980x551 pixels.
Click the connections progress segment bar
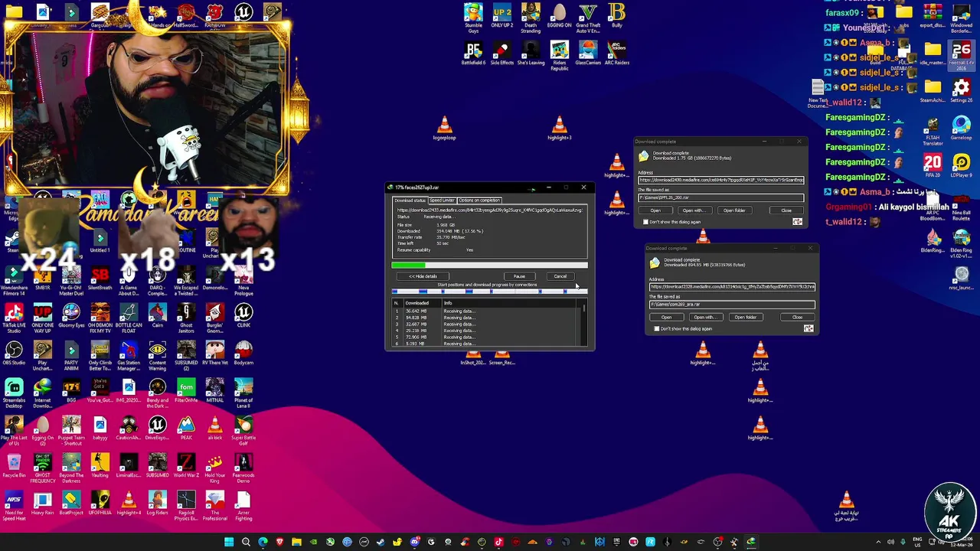[x=489, y=292]
